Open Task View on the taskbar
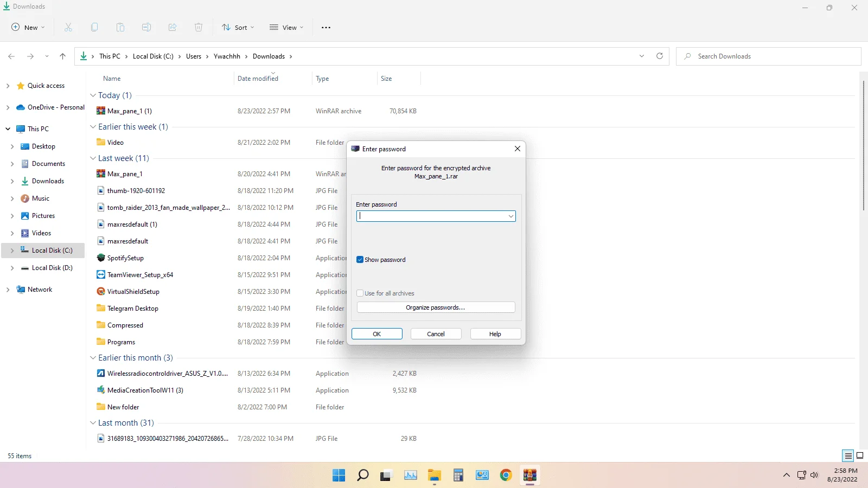Screen dimensions: 868x488 point(386,476)
